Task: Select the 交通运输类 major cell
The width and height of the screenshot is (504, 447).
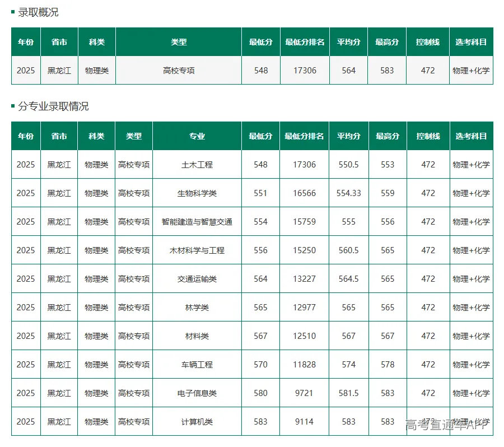Action: (197, 279)
